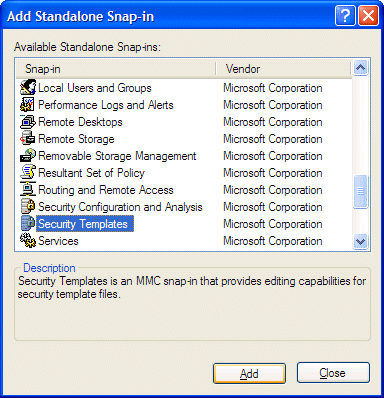Click the Close button
The image size is (384, 398).
tap(333, 373)
